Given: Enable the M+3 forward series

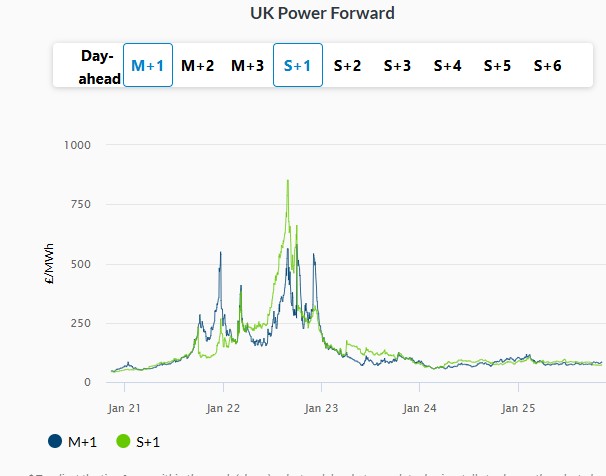Looking at the screenshot, I should coord(247,66).
